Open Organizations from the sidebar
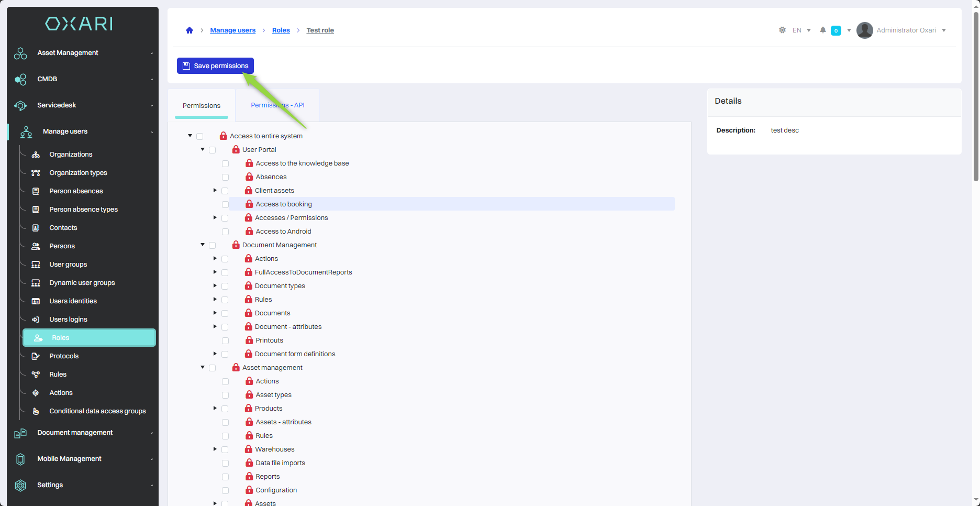980x506 pixels. (71, 155)
